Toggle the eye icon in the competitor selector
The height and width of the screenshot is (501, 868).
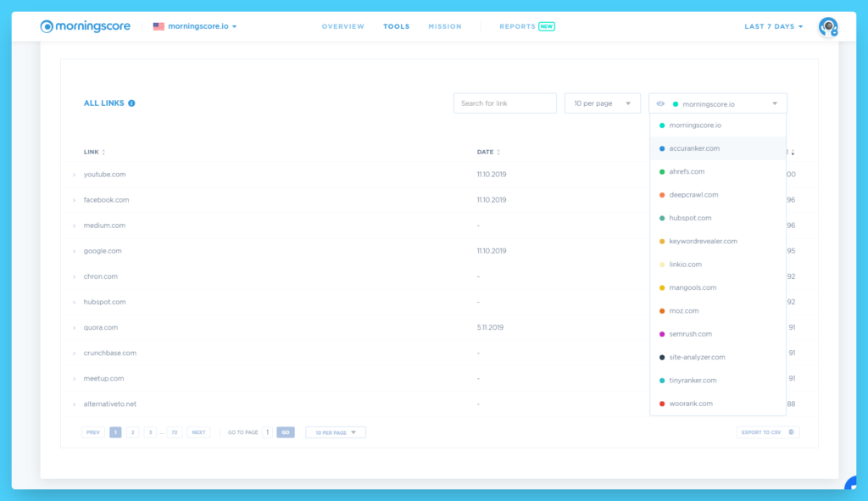click(660, 103)
